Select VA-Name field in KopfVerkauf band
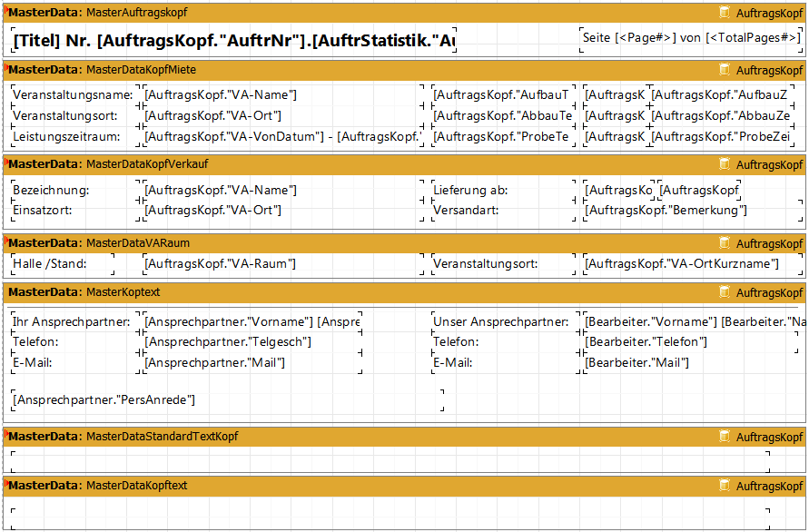The image size is (809, 532). coord(282,190)
